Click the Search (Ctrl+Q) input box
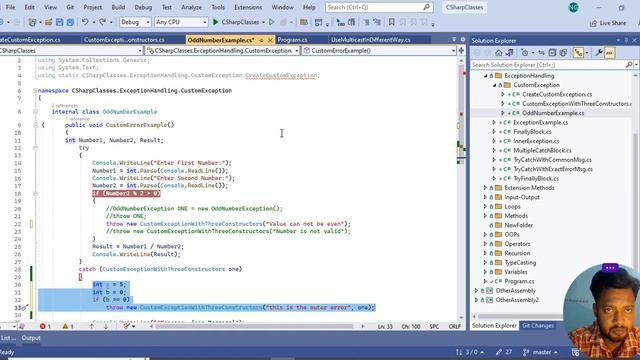The width and height of the screenshot is (640, 360). click(x=378, y=7)
